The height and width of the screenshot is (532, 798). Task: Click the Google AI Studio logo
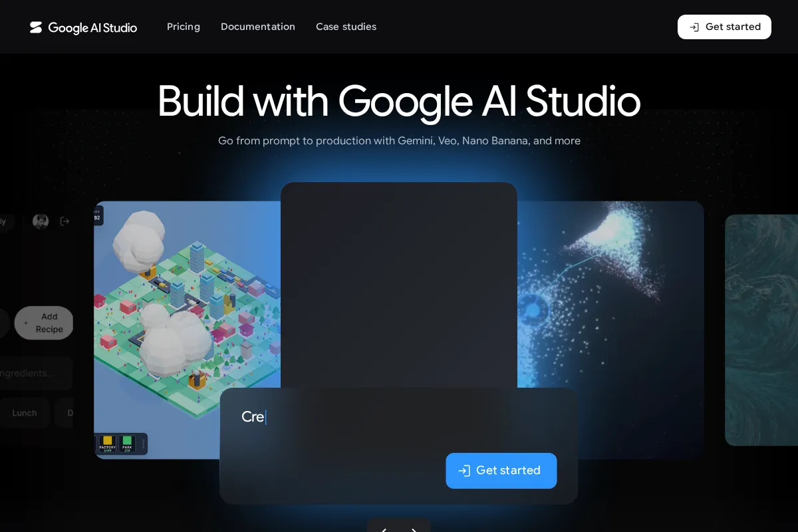(x=83, y=27)
